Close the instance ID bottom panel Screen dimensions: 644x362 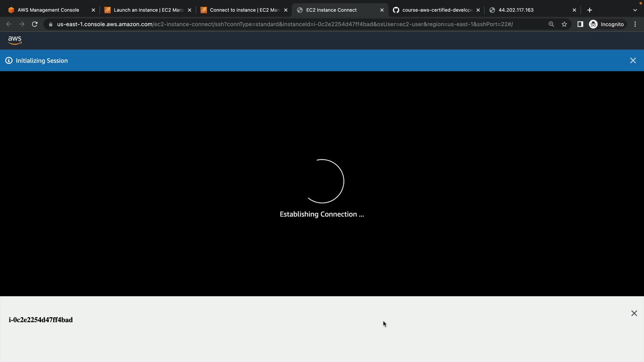pyautogui.click(x=634, y=313)
